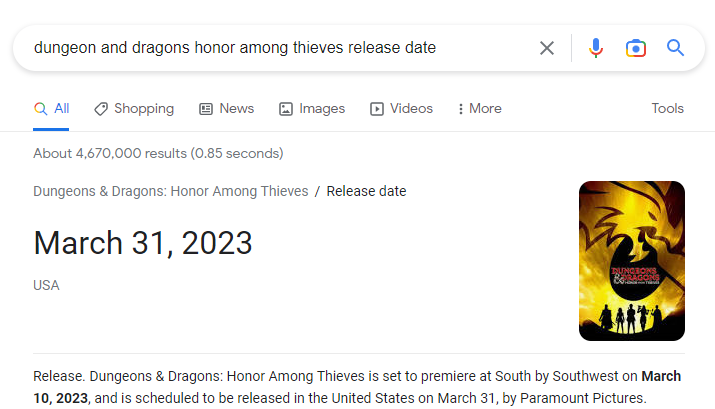This screenshot has height=409, width=715.
Task: Clear the search query with X icon
Action: point(547,48)
